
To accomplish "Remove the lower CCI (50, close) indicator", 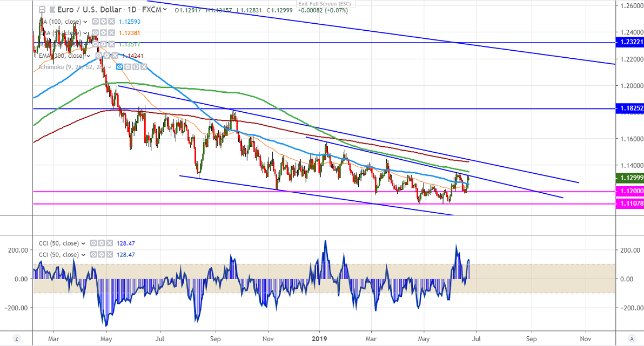I will (x=109, y=255).
